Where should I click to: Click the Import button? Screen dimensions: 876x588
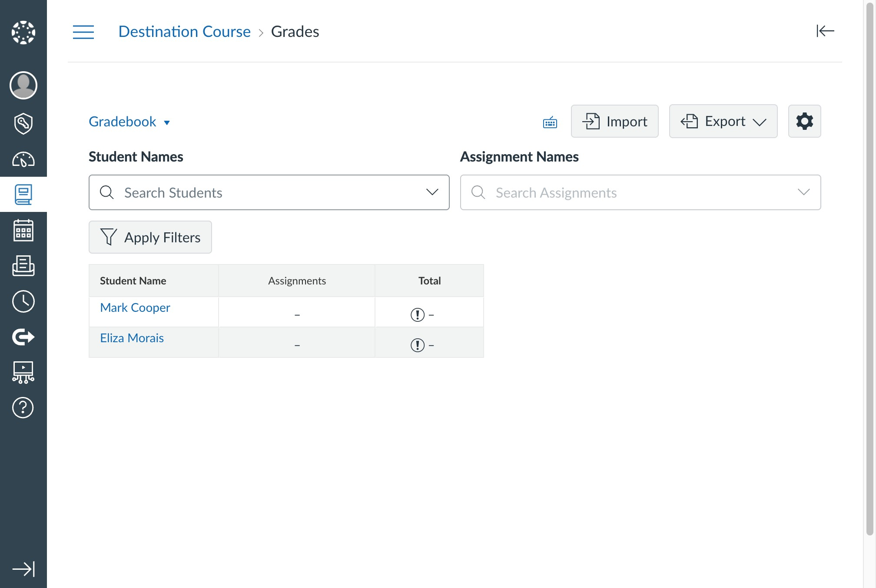(614, 121)
